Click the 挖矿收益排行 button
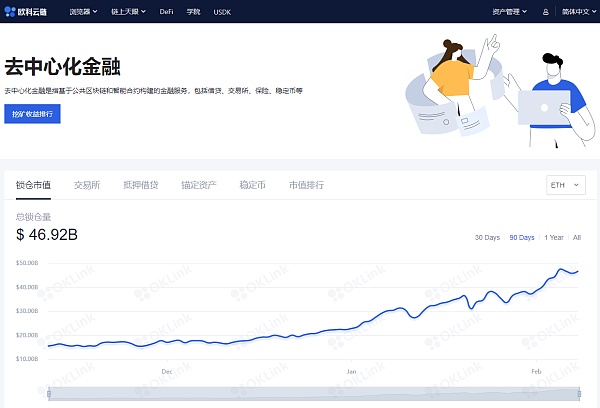The width and height of the screenshot is (600, 408). click(32, 115)
